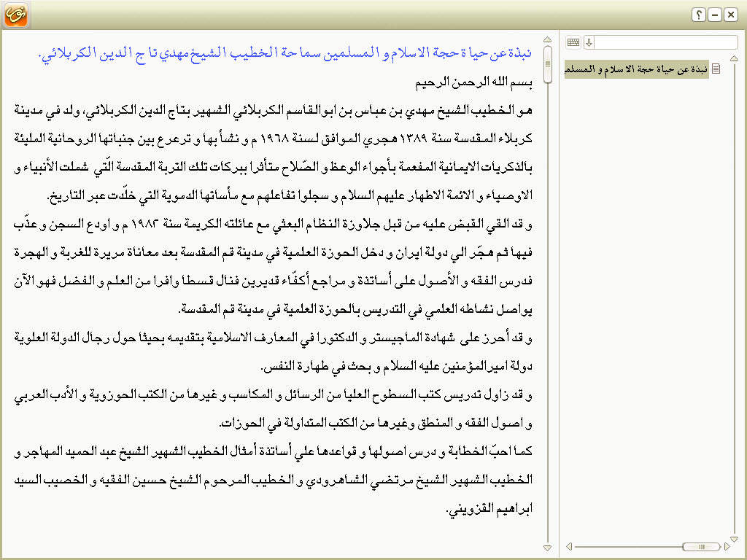Click the empty horizontal scrollbar track in sidebar
Image resolution: width=747 pixels, height=560 pixels.
click(x=627, y=546)
